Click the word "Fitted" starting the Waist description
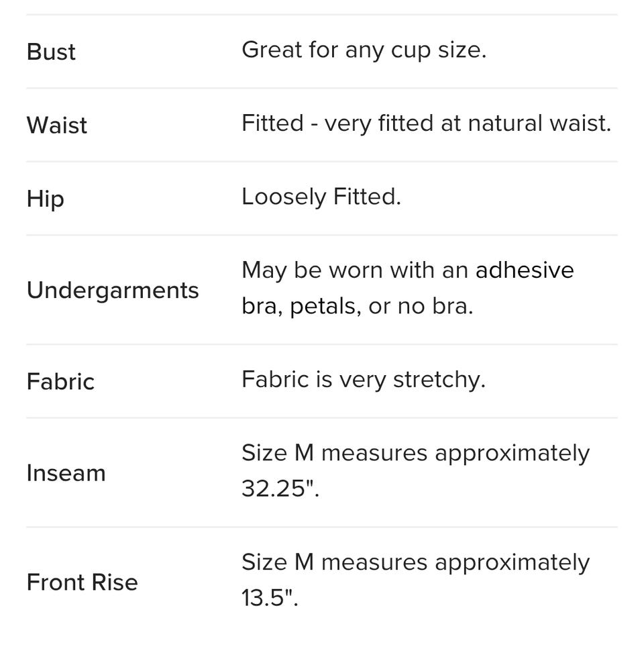The width and height of the screenshot is (644, 669). click(272, 123)
